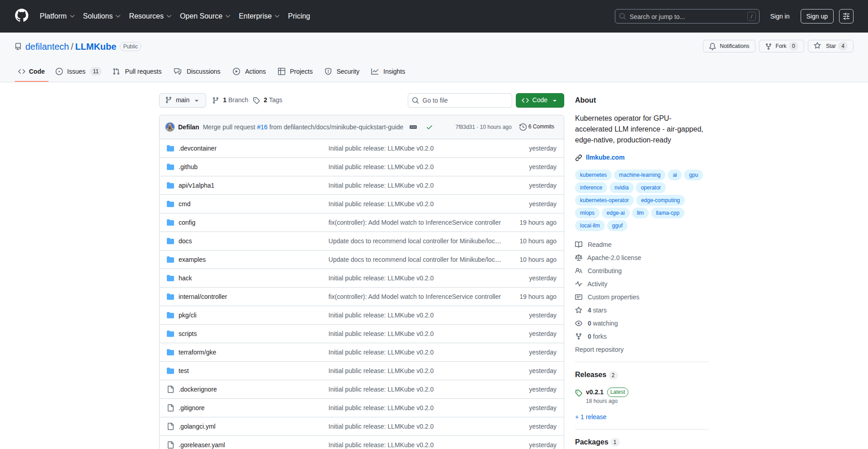Viewport: 868px width, 449px height.
Task: Expand the green Code dropdown arrow
Action: (x=555, y=100)
